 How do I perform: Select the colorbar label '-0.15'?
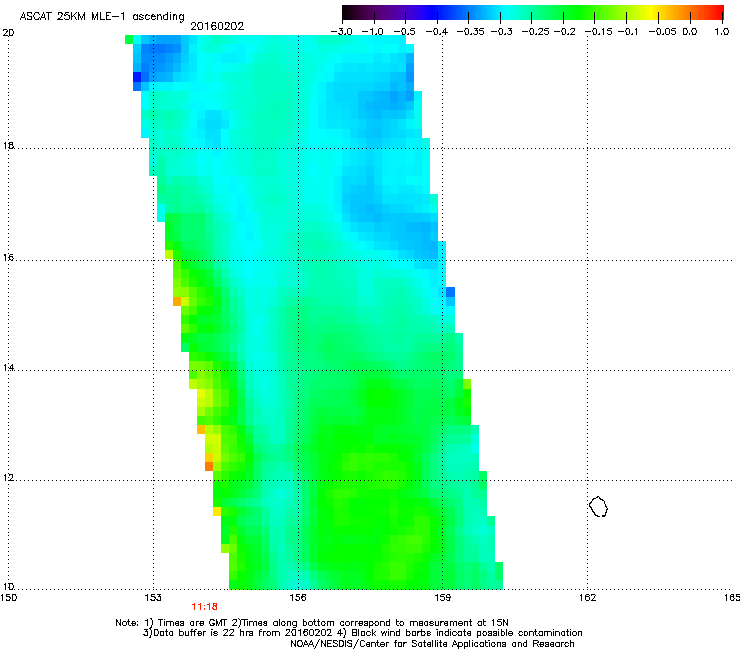[598, 32]
